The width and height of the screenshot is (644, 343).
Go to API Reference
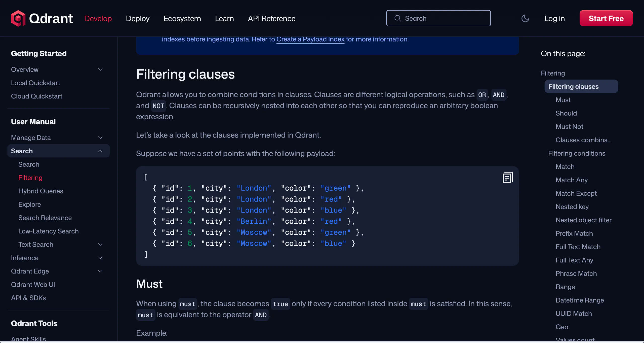point(271,18)
